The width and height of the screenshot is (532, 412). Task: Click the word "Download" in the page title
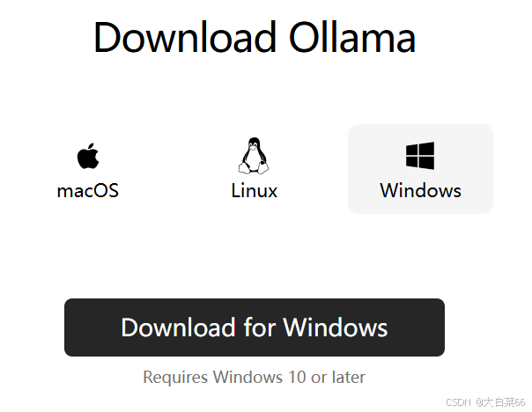[x=185, y=37]
